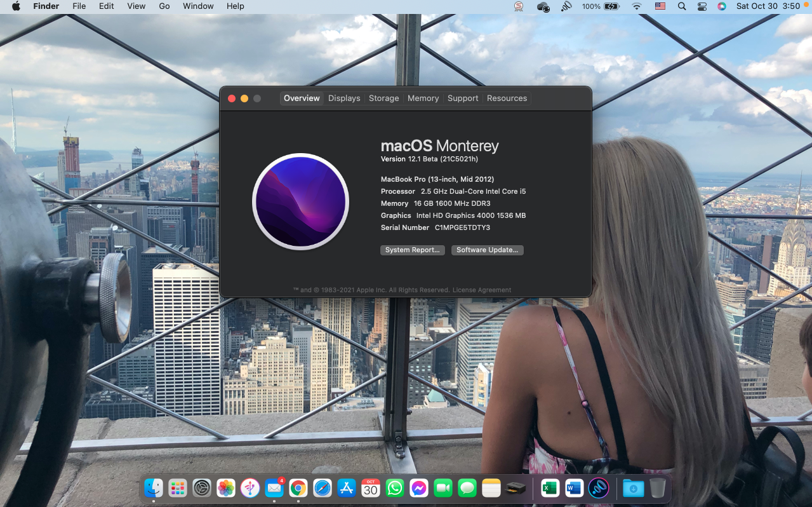Start FaceTime from the Dock
This screenshot has height=507, width=812.
(x=443, y=488)
